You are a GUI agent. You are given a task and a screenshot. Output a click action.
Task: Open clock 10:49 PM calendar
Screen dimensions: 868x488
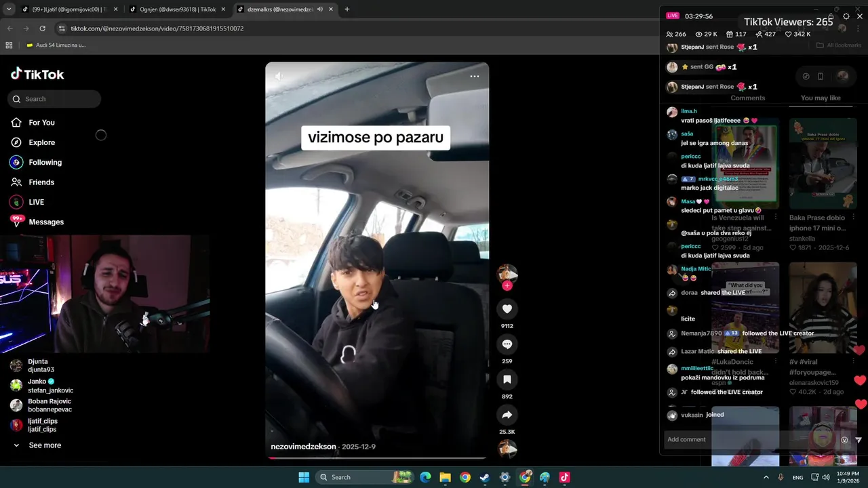[848, 477]
